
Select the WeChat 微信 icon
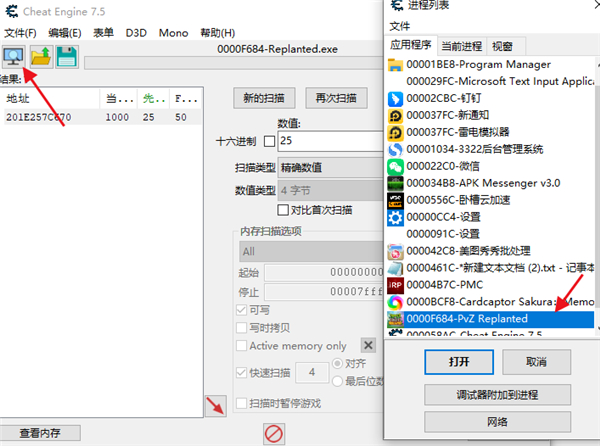pos(395,166)
